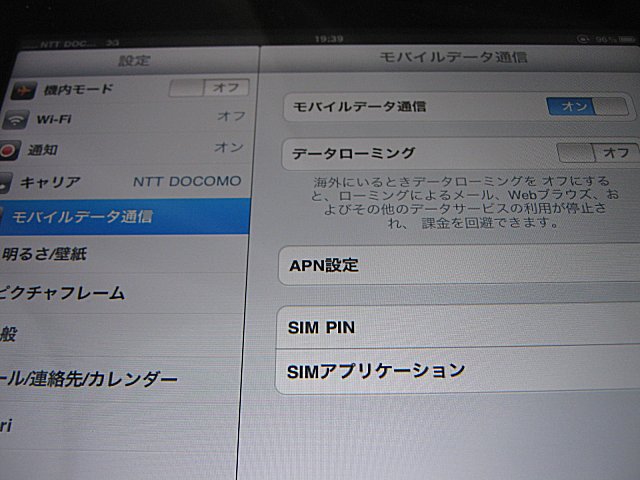This screenshot has height=480, width=640.
Task: Tap the Wi-Fi icon in settings list
Action: coord(15,120)
